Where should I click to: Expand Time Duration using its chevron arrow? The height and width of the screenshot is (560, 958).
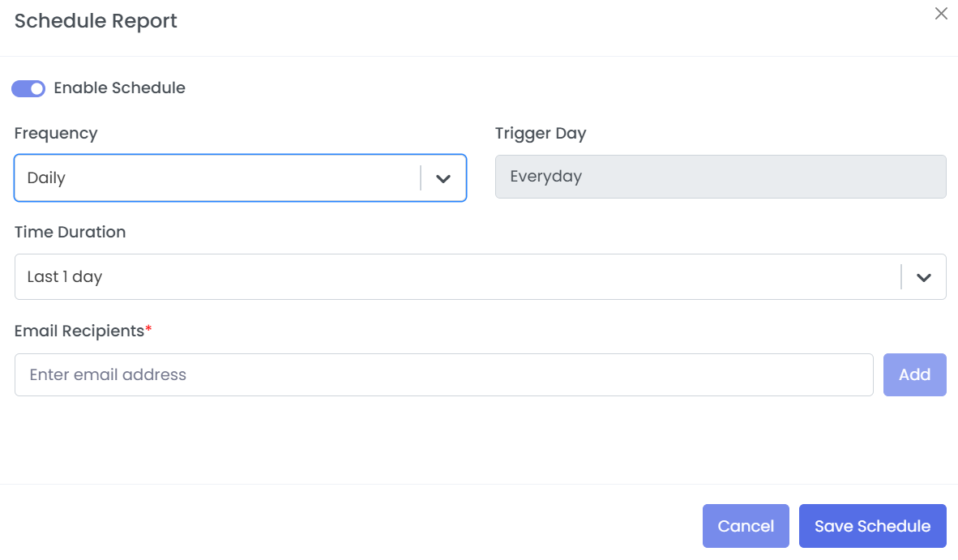923,277
